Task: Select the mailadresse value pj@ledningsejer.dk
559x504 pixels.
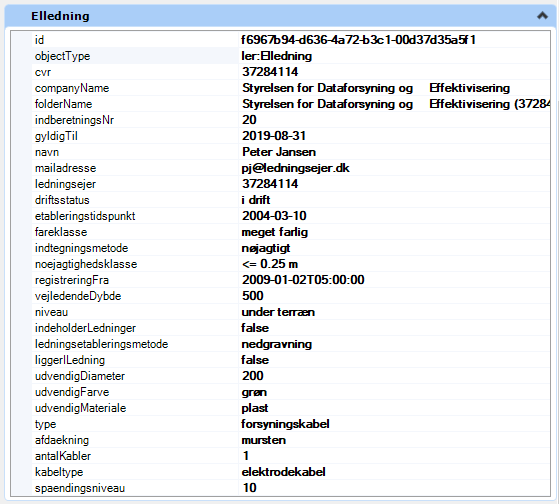Action: 296,168
